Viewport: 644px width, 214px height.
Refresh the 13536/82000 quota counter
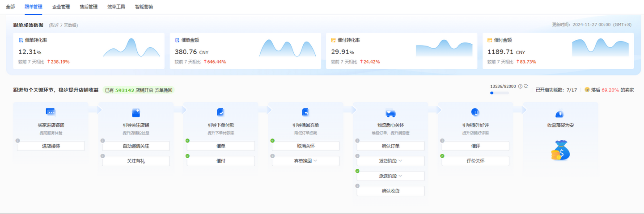pyautogui.click(x=526, y=86)
